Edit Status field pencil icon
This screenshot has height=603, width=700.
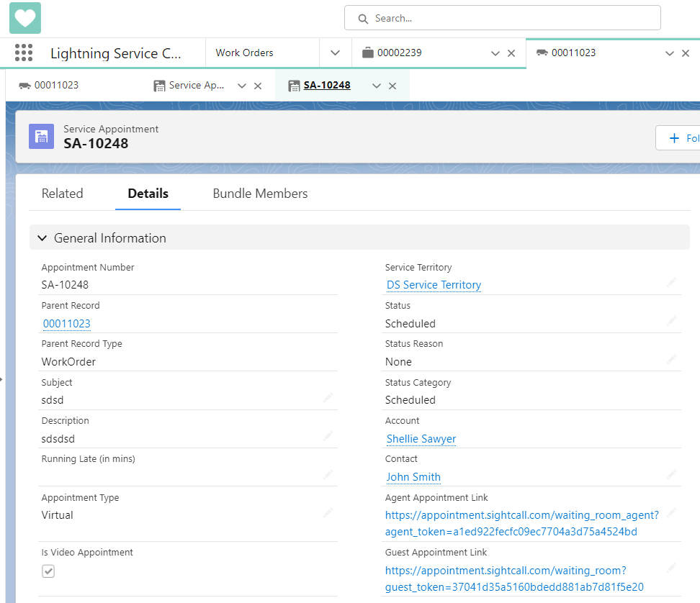pyautogui.click(x=671, y=320)
